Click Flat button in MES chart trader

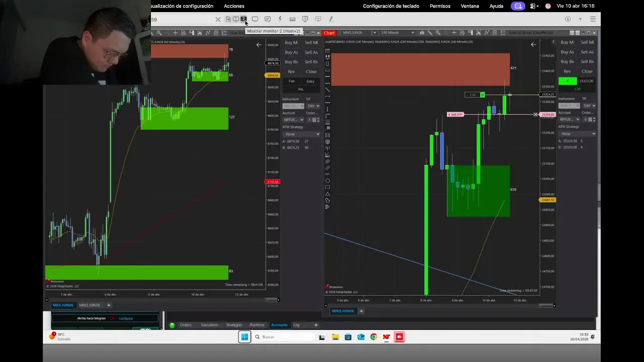pos(291,81)
